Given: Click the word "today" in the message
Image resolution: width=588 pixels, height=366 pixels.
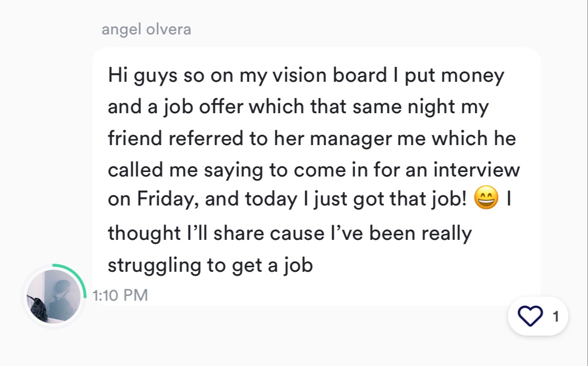Looking at the screenshot, I should coord(270,200).
